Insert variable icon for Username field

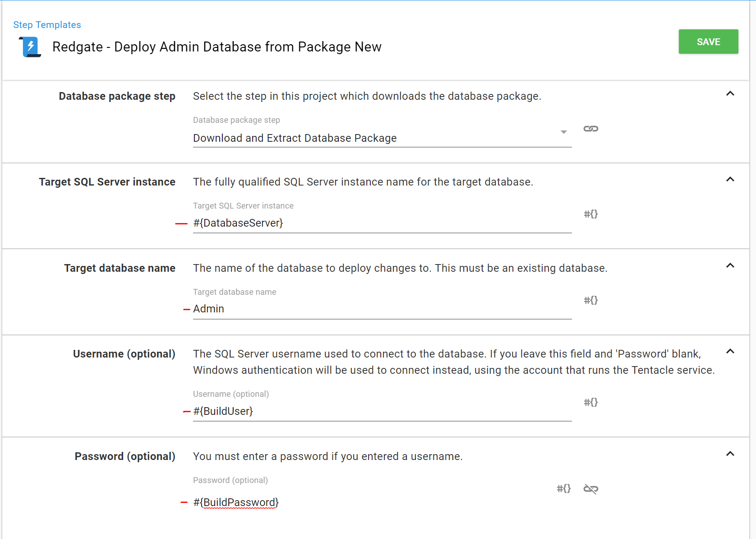point(591,402)
